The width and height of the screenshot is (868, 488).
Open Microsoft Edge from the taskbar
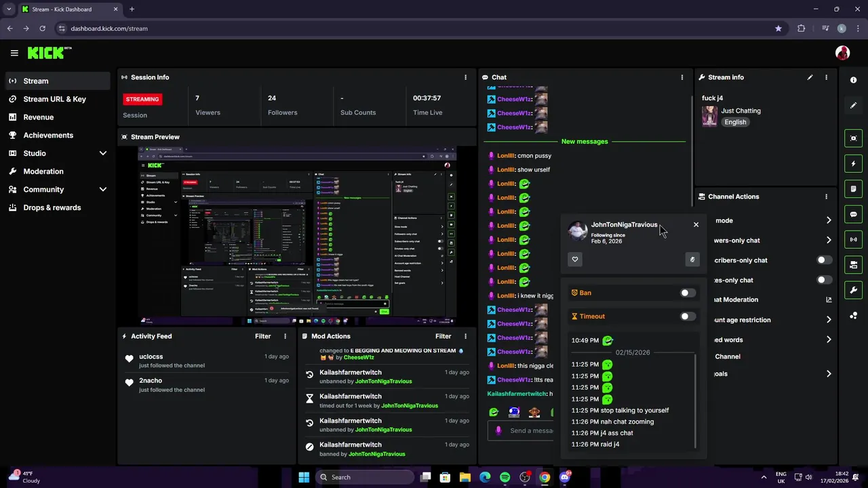(485, 477)
